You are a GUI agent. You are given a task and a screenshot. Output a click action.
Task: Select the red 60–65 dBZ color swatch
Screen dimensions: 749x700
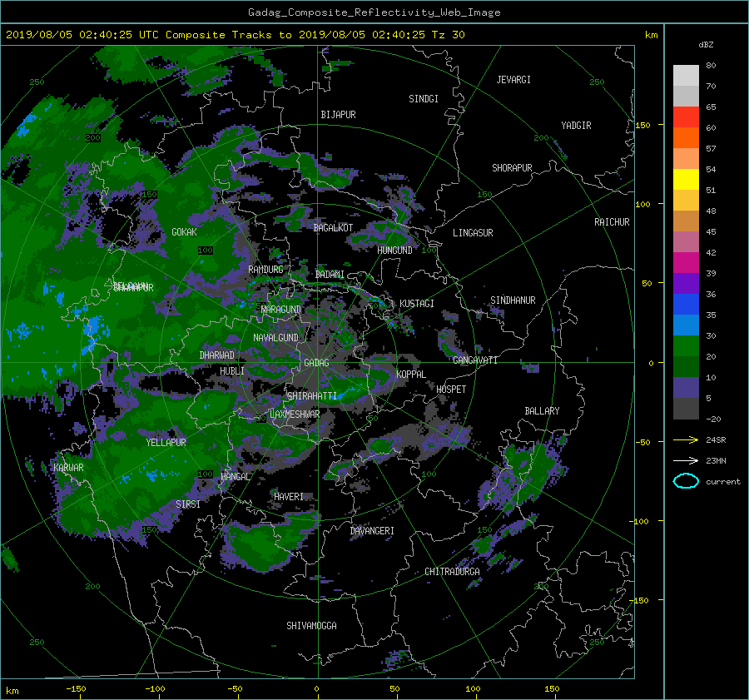[x=686, y=117]
